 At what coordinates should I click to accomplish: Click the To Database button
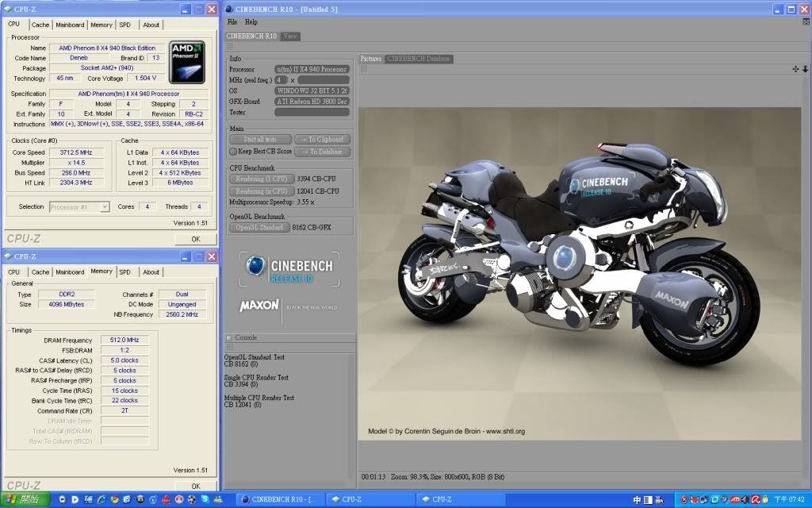323,152
